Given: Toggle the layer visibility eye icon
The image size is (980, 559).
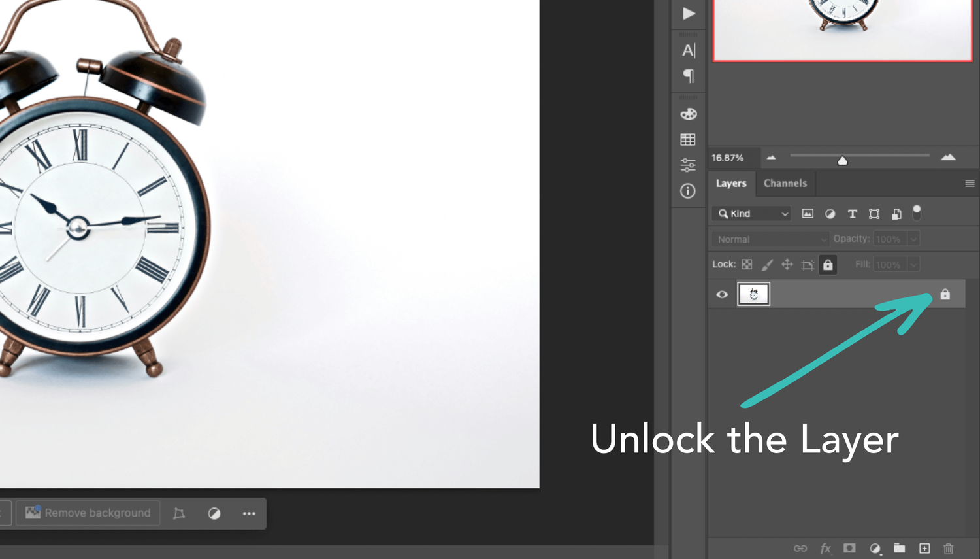Looking at the screenshot, I should coord(721,294).
